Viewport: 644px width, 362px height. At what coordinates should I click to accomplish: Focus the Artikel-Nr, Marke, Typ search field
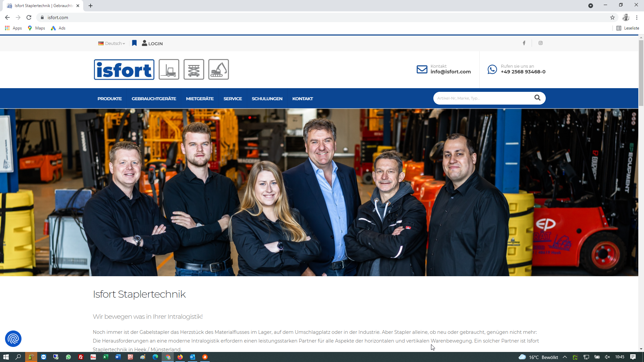point(482,98)
